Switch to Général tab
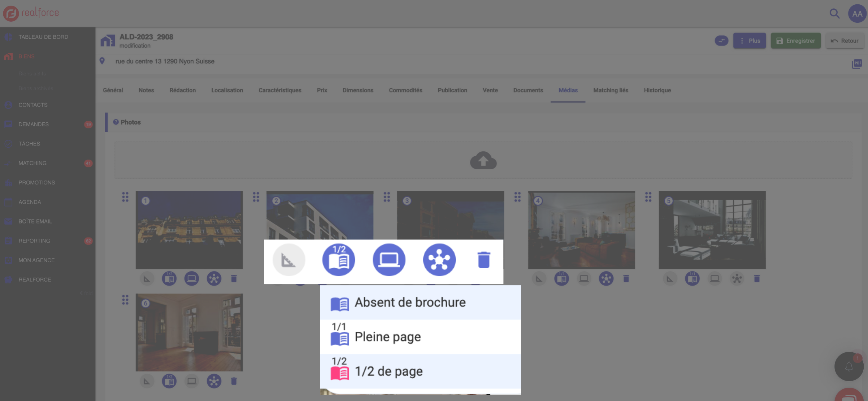868x401 pixels. (x=113, y=90)
